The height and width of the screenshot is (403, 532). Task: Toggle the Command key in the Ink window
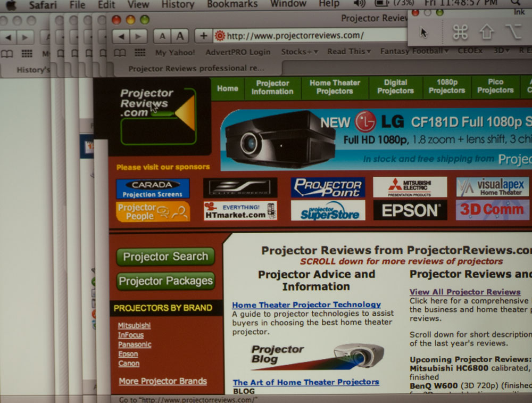point(460,32)
